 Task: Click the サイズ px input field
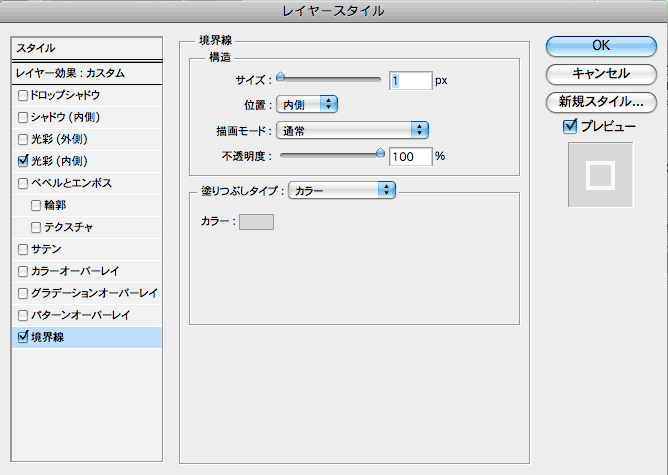411,81
